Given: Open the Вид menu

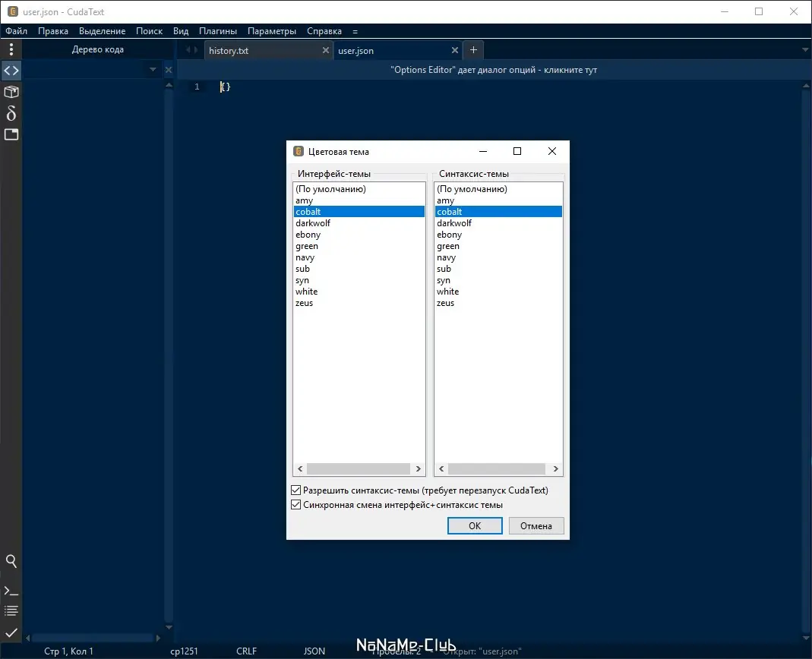Looking at the screenshot, I should point(181,31).
